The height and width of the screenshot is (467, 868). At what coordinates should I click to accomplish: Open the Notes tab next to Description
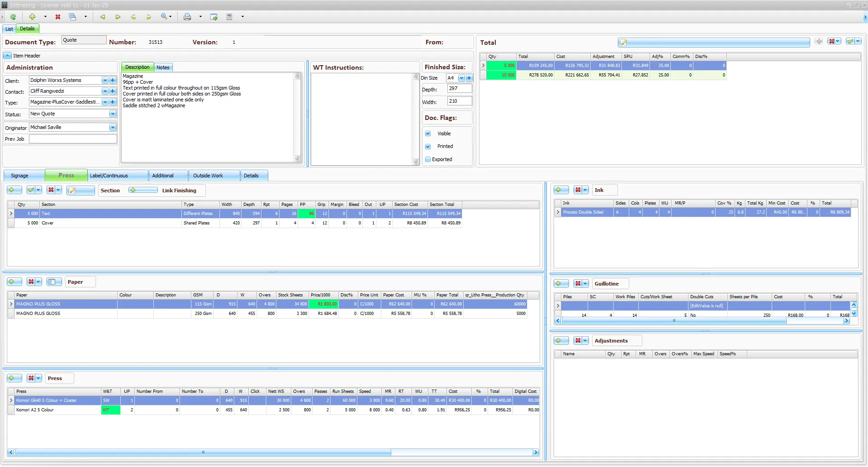[x=163, y=67]
